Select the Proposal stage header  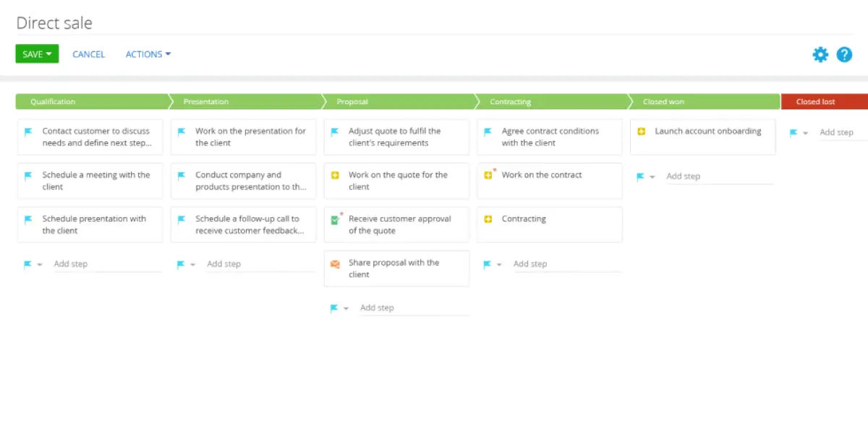point(399,102)
